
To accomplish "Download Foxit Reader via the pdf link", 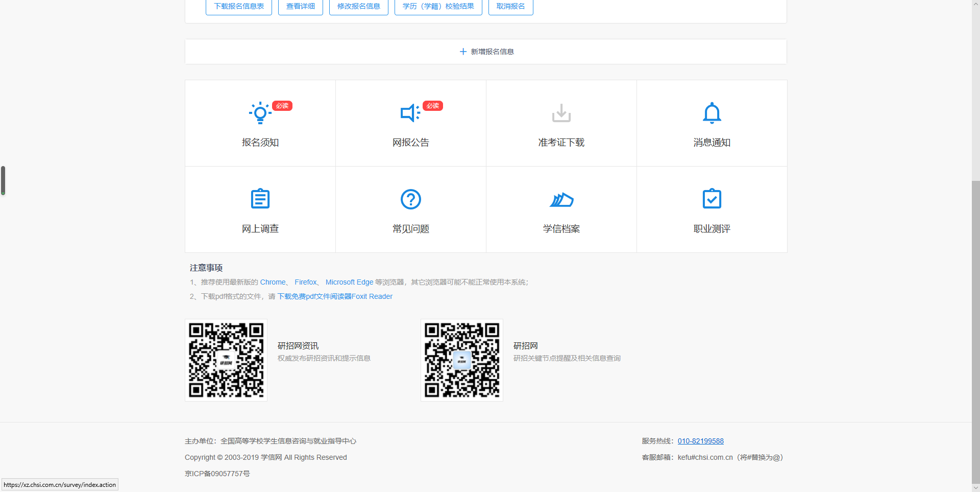I will point(335,296).
